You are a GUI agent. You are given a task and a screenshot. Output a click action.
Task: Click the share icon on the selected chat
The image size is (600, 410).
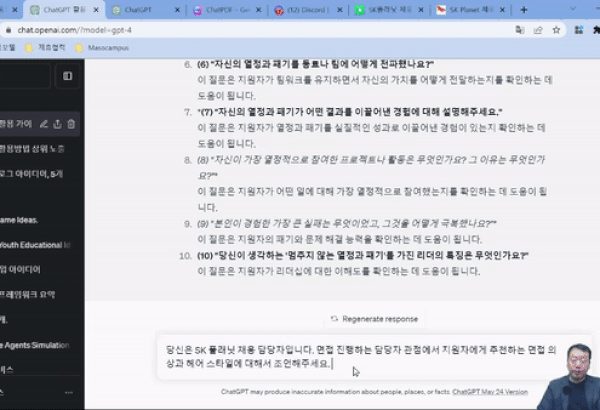57,124
